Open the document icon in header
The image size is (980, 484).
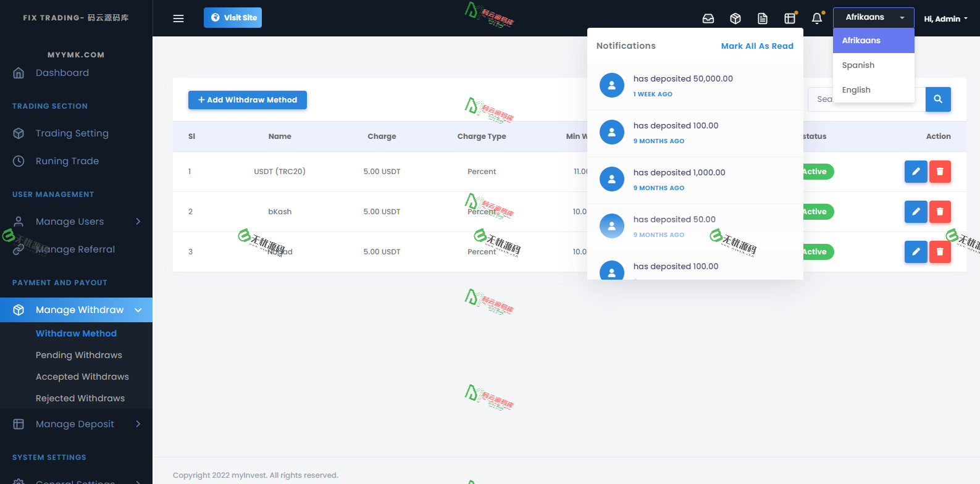tap(763, 19)
